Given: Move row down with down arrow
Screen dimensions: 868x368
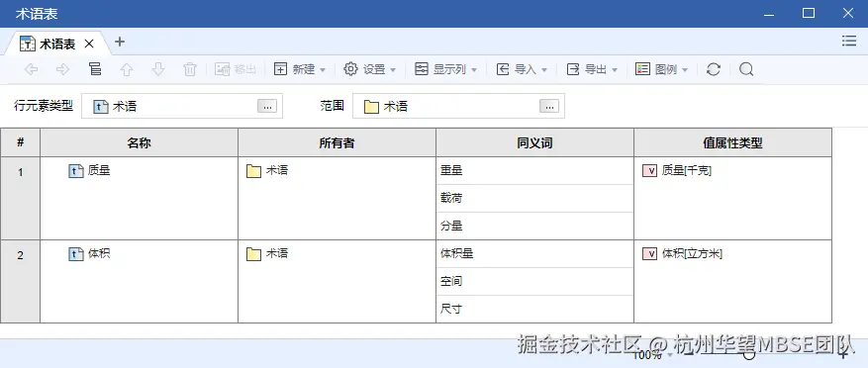Looking at the screenshot, I should [158, 69].
